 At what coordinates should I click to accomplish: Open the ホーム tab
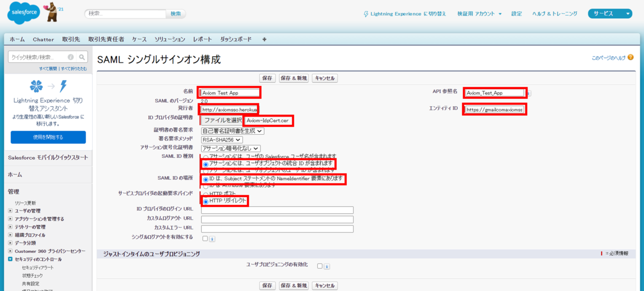pos(17,39)
